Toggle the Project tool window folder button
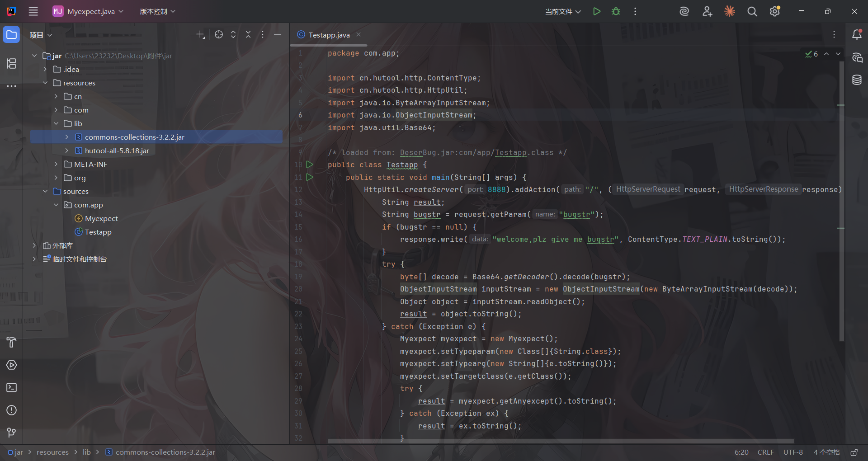The image size is (868, 461). point(11,35)
